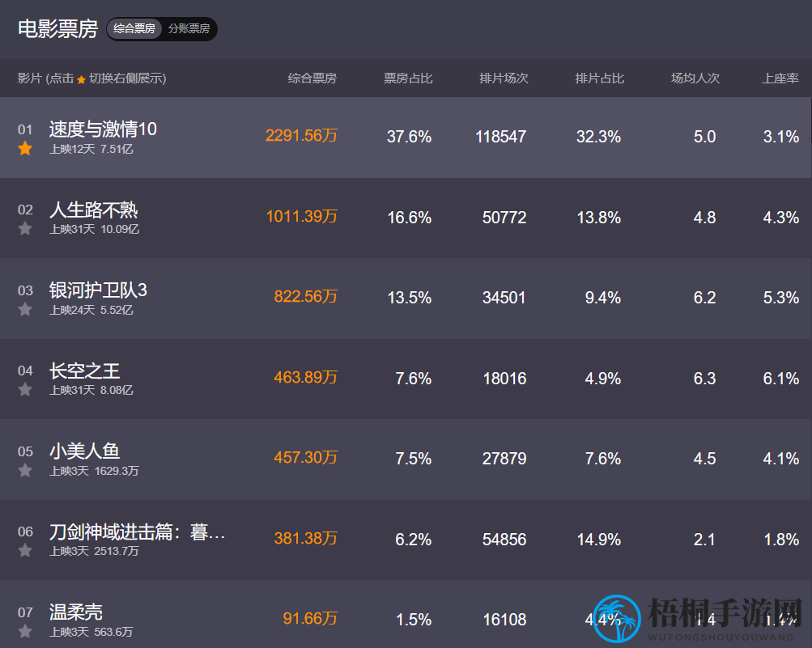The image size is (812, 648).
Task: Click the orange star for 速度与激情10
Action: tap(25, 149)
